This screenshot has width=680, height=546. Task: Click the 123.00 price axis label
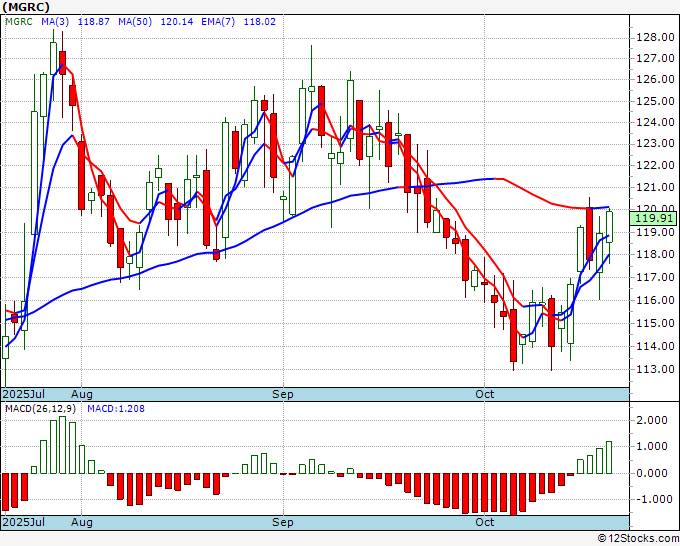(x=655, y=143)
